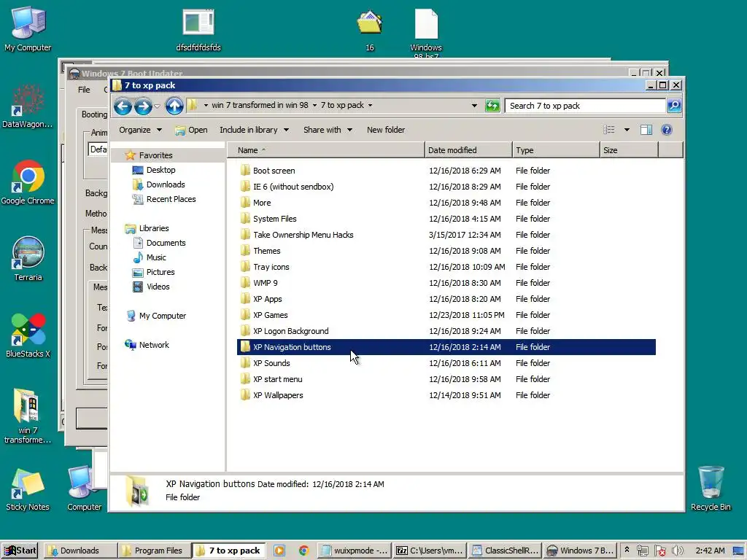
Task: Open Downloads in navigation pane
Action: coord(166,184)
